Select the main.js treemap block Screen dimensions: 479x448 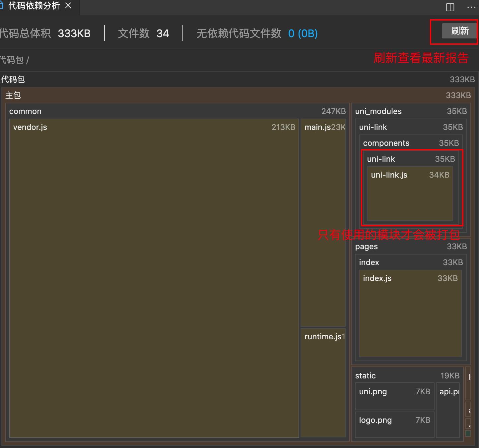pos(323,222)
